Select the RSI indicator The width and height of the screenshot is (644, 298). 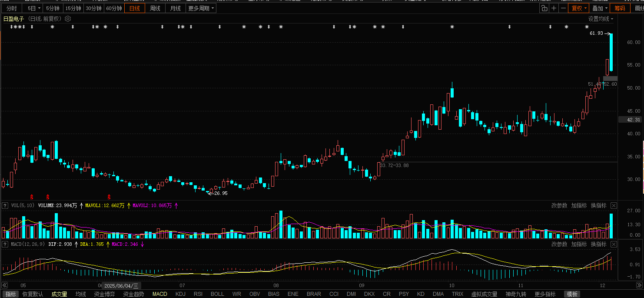click(198, 295)
